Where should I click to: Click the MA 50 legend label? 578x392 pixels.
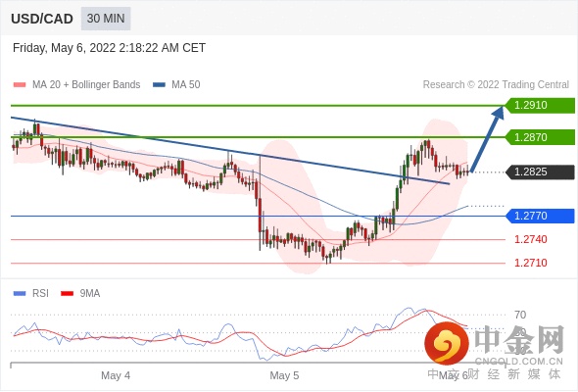(186, 85)
